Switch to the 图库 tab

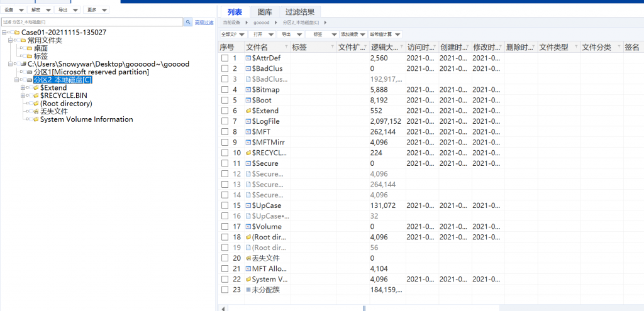tap(265, 11)
